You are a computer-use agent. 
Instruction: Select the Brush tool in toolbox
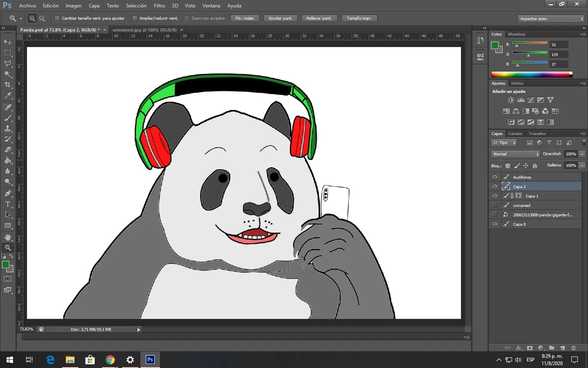click(8, 118)
